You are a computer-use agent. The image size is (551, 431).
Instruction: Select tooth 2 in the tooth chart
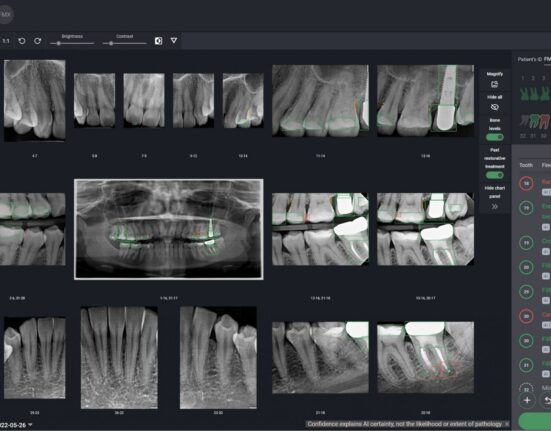tap(533, 94)
